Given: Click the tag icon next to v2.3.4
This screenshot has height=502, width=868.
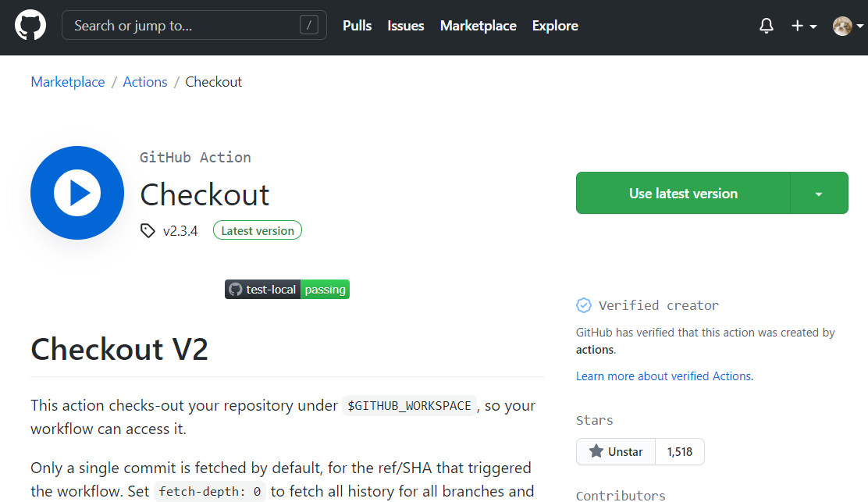Looking at the screenshot, I should click(x=148, y=230).
